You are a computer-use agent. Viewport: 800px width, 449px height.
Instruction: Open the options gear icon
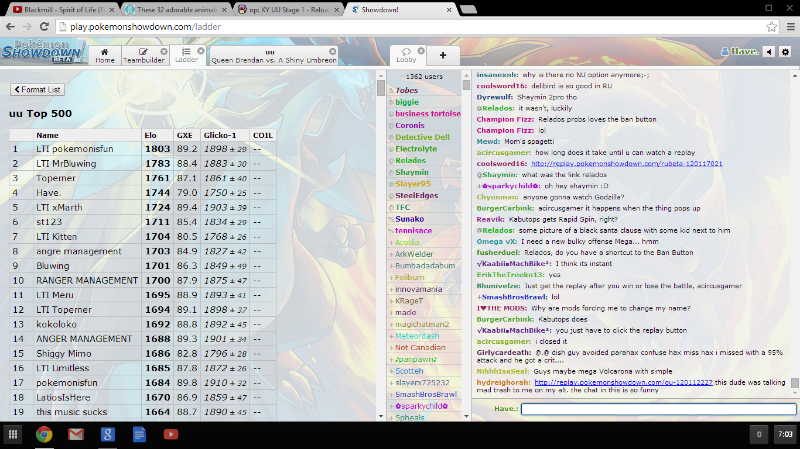785,52
